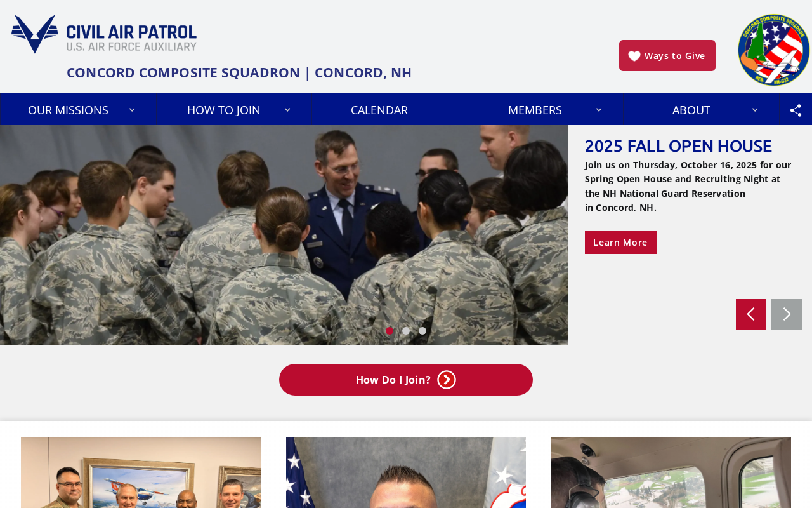The height and width of the screenshot is (508, 812).
Task: Click the Civil Air Patrol logo
Action: [x=104, y=34]
